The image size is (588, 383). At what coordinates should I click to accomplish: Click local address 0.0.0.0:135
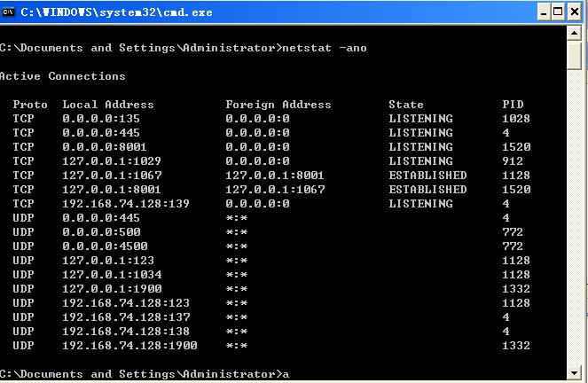(x=101, y=119)
